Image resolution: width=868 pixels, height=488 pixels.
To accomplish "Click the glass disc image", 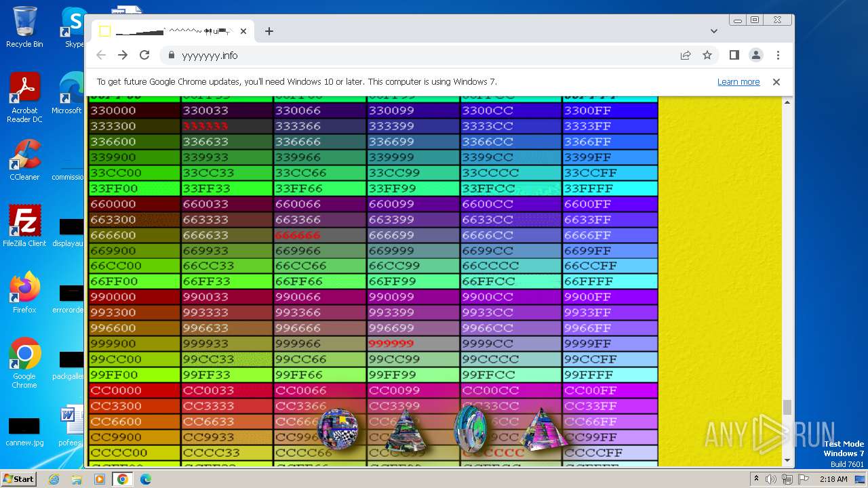I will pos(470,430).
